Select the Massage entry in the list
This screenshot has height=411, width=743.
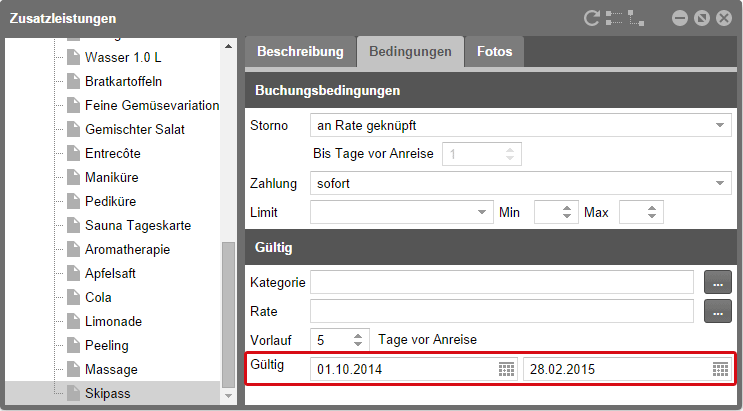tap(111, 369)
